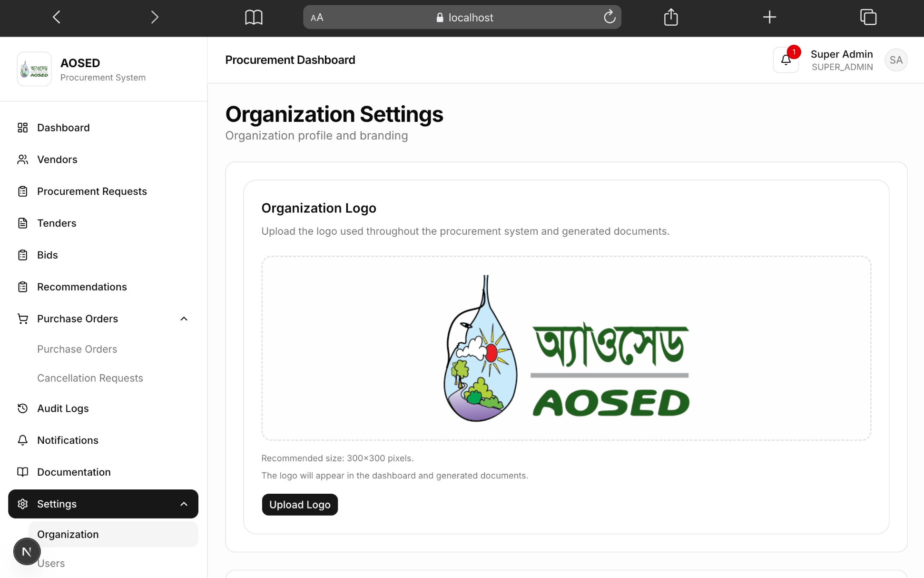The image size is (924, 578).
Task: Click the Purchase Orders cart icon
Action: [x=22, y=319]
